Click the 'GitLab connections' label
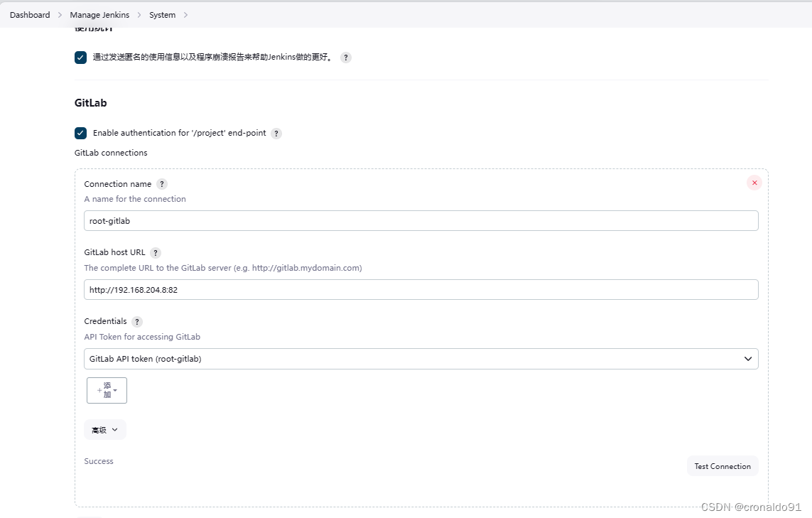This screenshot has height=518, width=812. click(x=111, y=153)
